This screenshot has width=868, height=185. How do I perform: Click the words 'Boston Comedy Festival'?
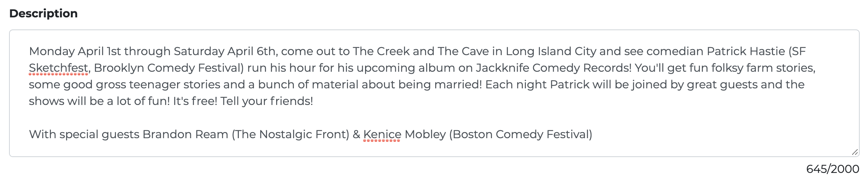pyautogui.click(x=521, y=134)
